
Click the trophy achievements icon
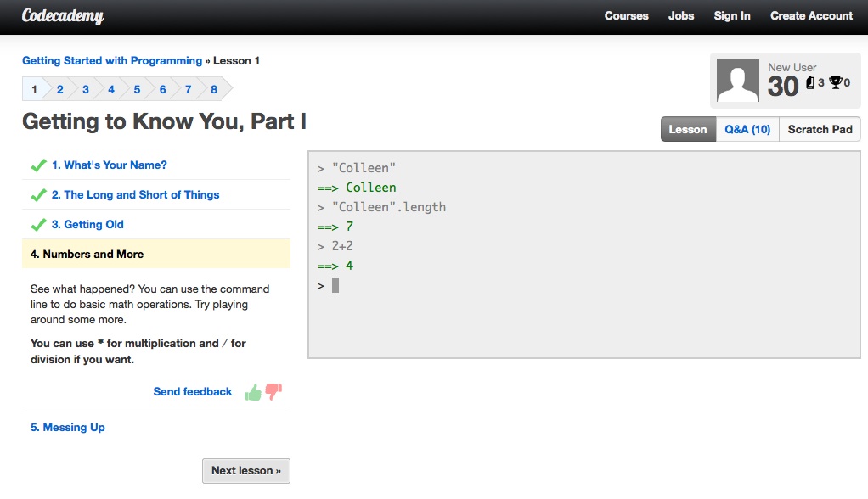point(836,82)
